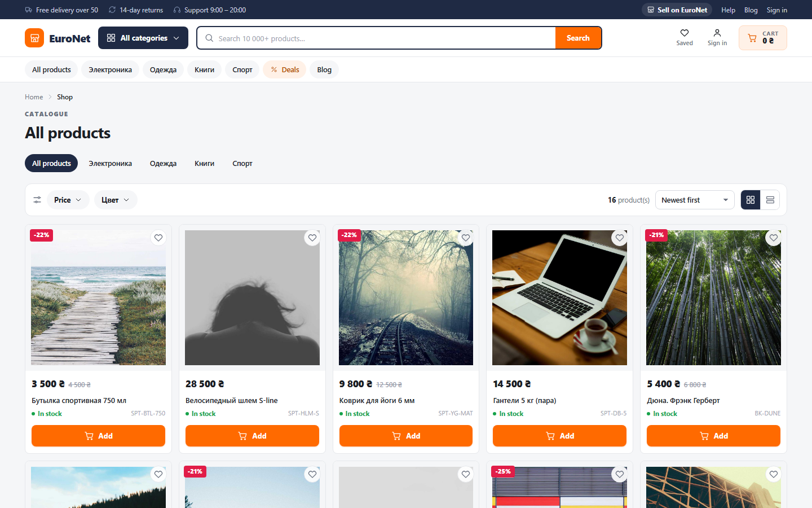The width and height of the screenshot is (812, 508).
Task: Open the laptop on desk product image
Action: [x=559, y=297]
